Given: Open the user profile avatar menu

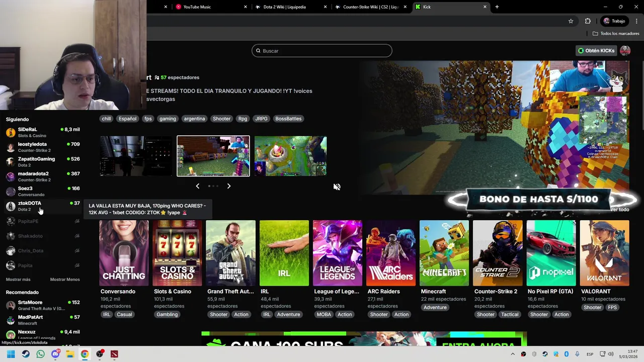Looking at the screenshot, I should (625, 51).
